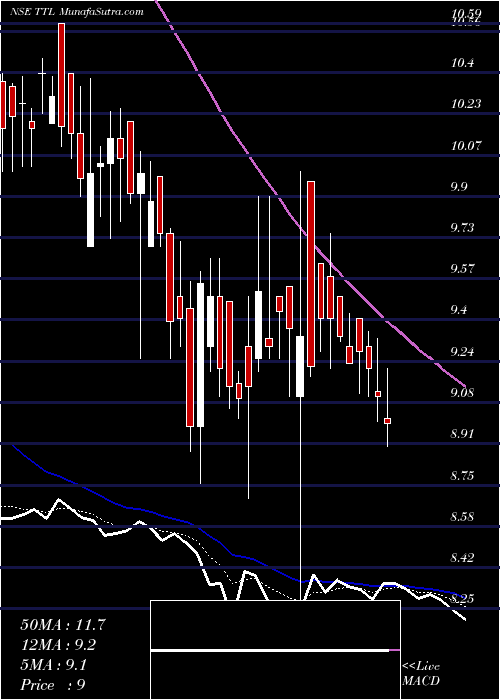
Task: Select the 9.57 price axis label
Action: click(x=464, y=269)
